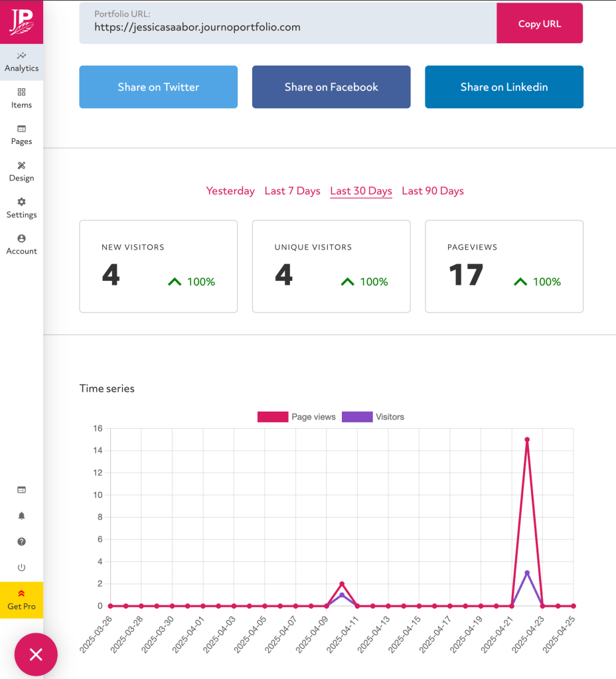The height and width of the screenshot is (679, 616).
Task: Click the JournoPortfolio logo icon
Action: [21, 21]
